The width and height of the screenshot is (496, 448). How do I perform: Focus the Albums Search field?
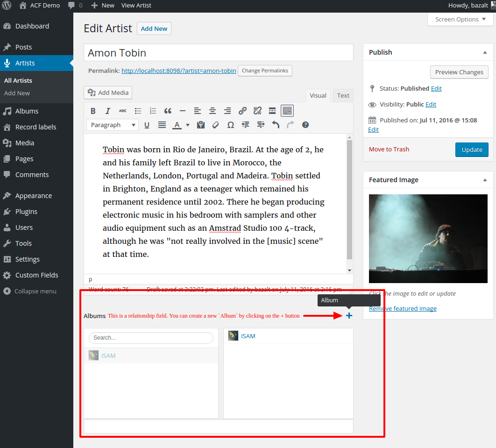pos(151,338)
